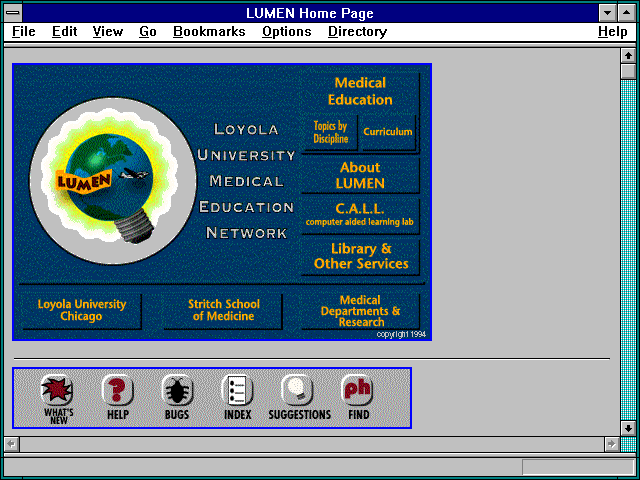Click the vertical scrollbar thumb

click(x=628, y=71)
